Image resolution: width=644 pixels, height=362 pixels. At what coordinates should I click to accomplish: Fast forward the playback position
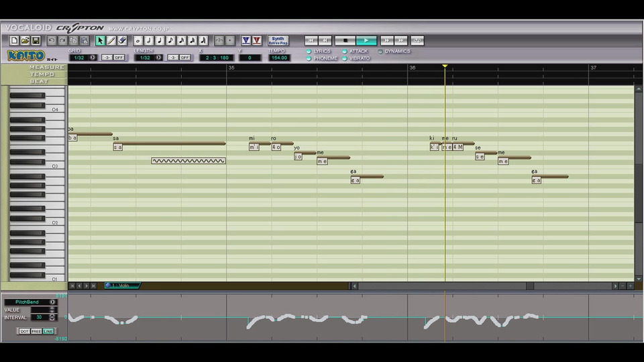coord(387,40)
